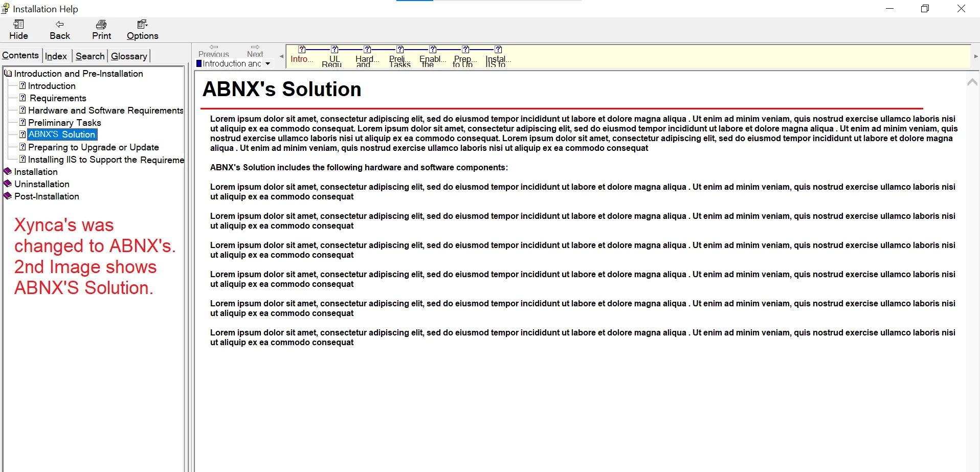Click the Enabl... browse sequence icon
This screenshot has width=980, height=472.
click(433, 49)
